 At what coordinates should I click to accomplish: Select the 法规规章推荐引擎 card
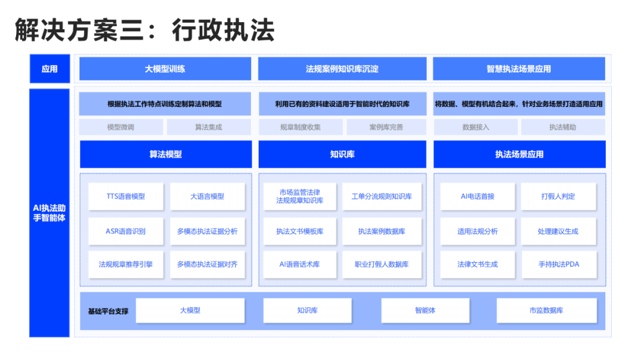coord(126,264)
